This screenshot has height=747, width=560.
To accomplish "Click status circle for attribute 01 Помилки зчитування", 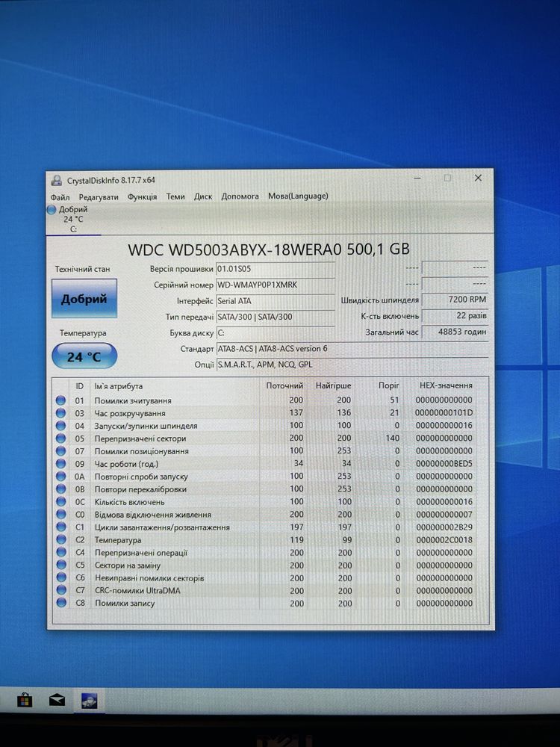I will coord(60,400).
